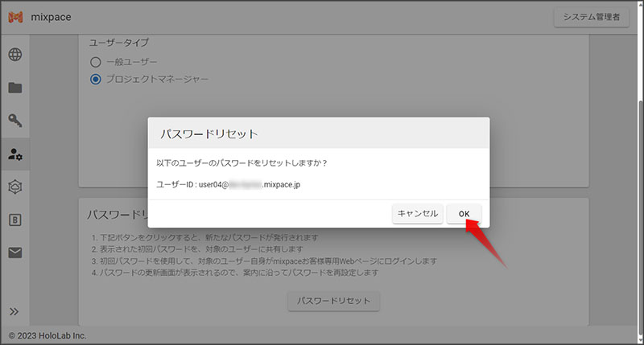The height and width of the screenshot is (345, 644).
Task: Open the user settings sidebar icon
Action: click(x=15, y=154)
